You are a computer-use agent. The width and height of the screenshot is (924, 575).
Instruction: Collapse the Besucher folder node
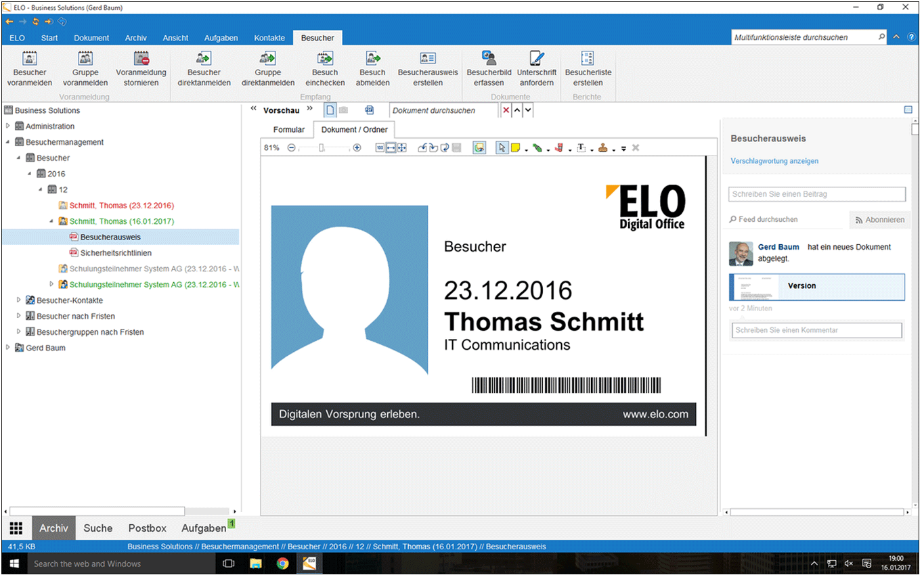tap(19, 158)
